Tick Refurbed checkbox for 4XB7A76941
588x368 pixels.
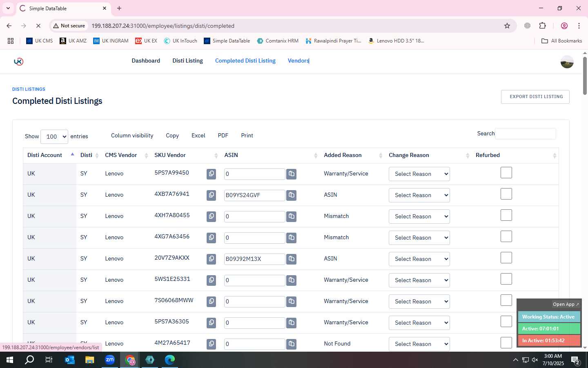pyautogui.click(x=506, y=194)
